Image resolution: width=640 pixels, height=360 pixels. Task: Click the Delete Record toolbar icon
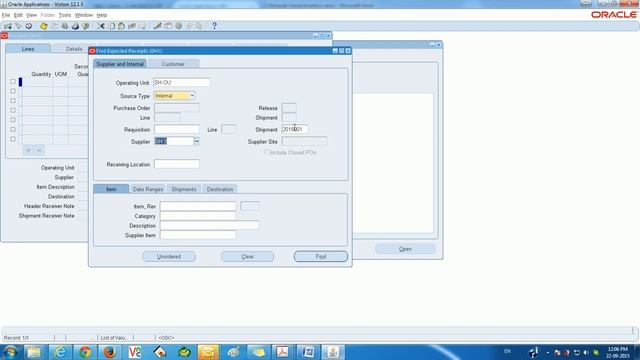(142, 26)
